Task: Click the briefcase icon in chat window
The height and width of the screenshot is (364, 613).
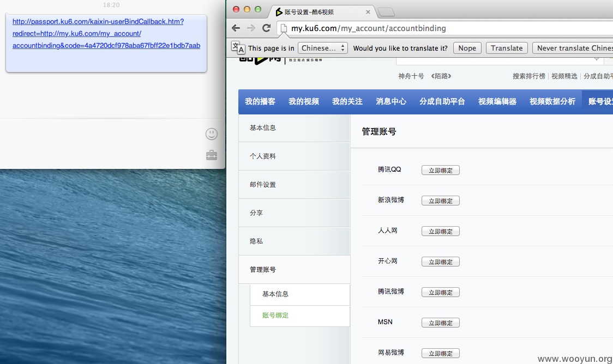Action: pos(212,155)
